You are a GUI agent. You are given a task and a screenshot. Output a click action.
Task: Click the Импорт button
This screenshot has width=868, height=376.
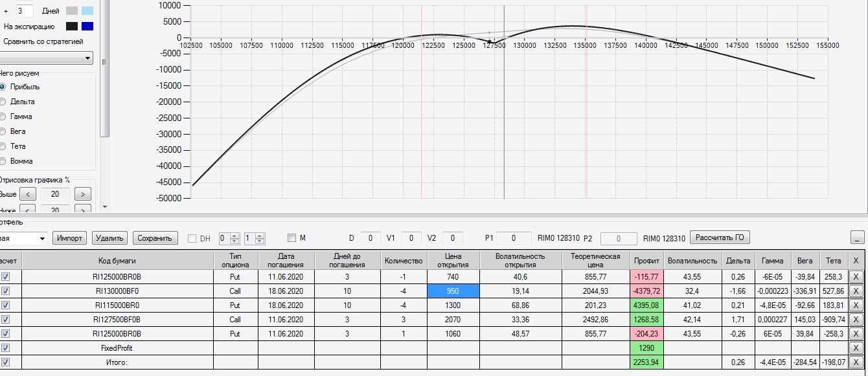[69, 238]
